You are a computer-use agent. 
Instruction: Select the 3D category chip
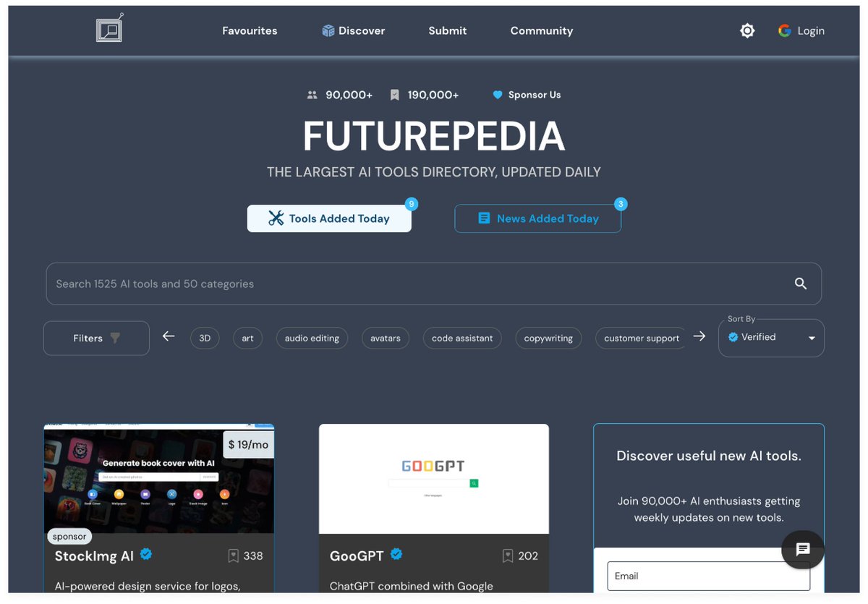pos(205,338)
